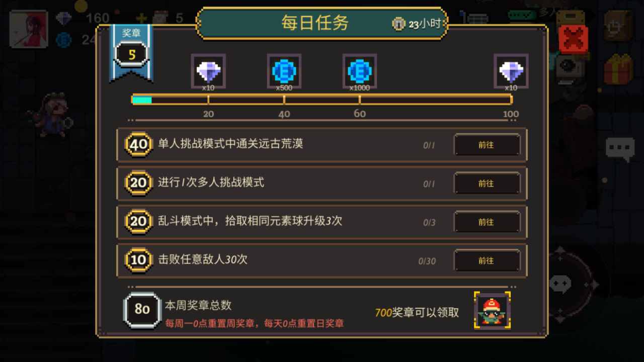Screen dimensions: 644x362
Task: Tap the medal progress bar
Action: coord(322,100)
